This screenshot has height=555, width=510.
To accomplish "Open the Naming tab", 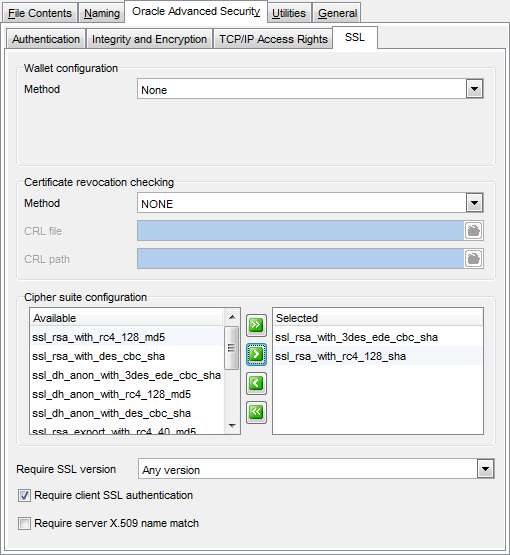I will [102, 13].
